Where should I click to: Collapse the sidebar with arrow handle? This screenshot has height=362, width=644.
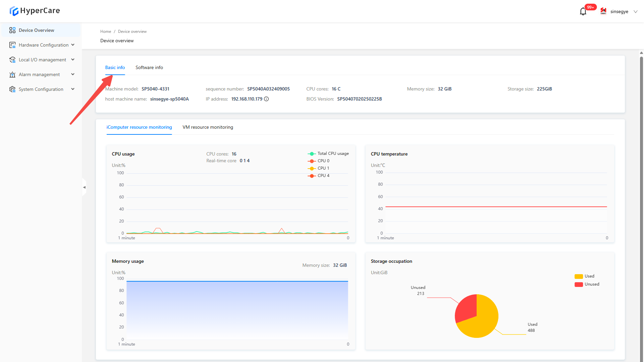tap(84, 187)
